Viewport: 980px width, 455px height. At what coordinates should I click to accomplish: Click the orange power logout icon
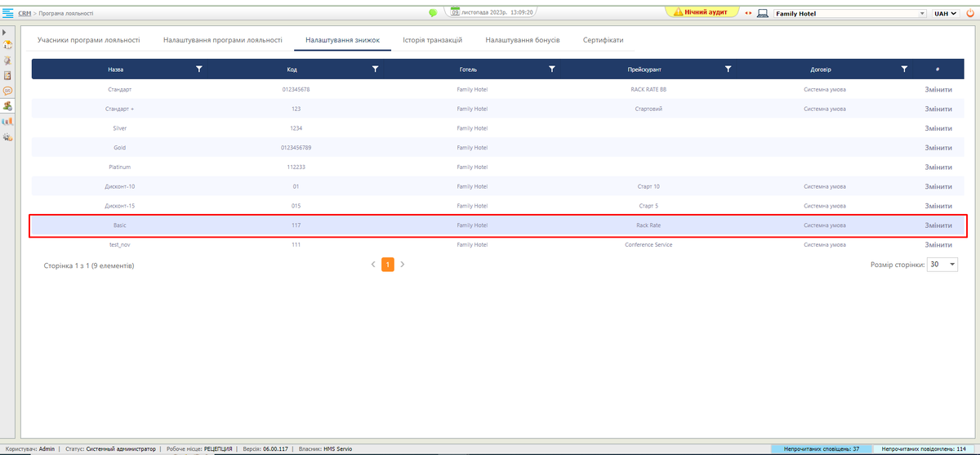(970, 13)
